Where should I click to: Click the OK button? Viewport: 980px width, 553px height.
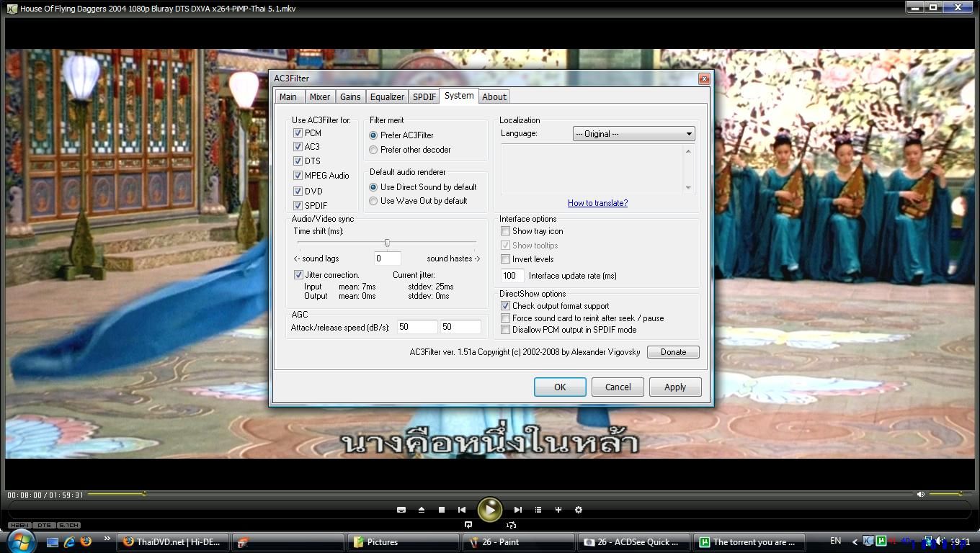click(560, 387)
